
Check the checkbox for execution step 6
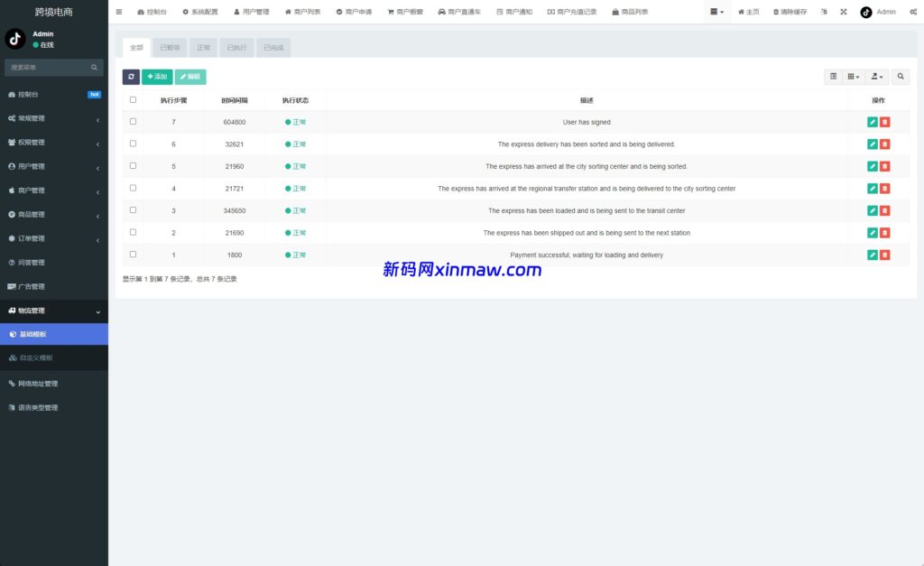pyautogui.click(x=133, y=144)
